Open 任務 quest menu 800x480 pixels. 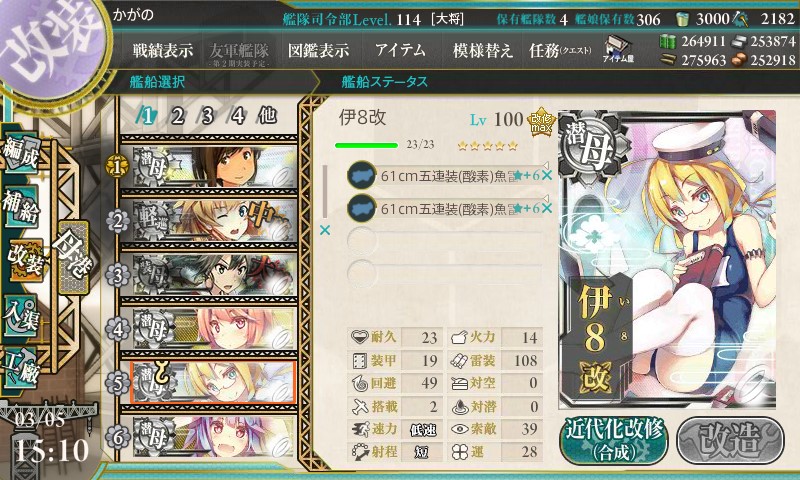point(560,50)
